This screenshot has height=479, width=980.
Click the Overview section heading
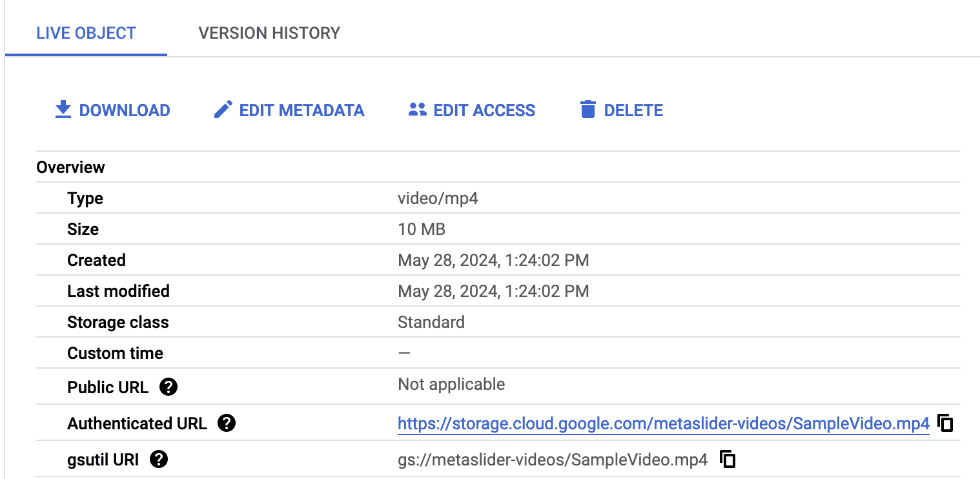[70, 167]
